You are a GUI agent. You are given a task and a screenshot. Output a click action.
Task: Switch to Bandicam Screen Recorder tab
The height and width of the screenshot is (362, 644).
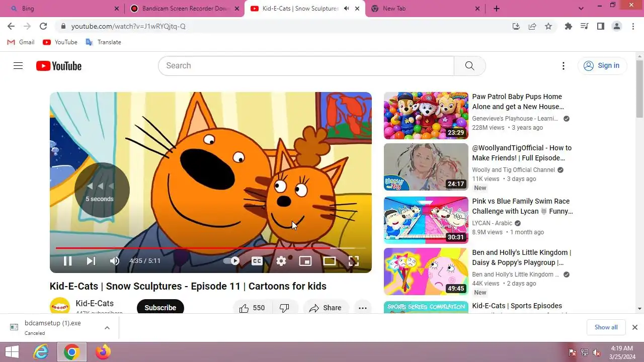tap(185, 9)
